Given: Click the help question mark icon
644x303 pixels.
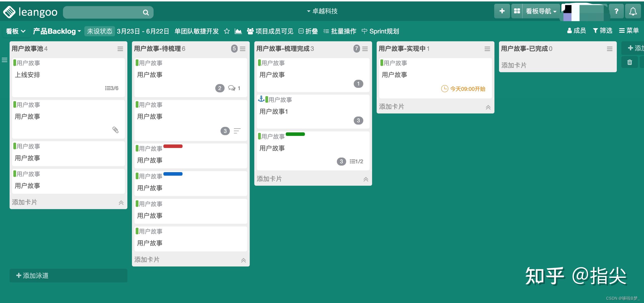Looking at the screenshot, I should [617, 11].
